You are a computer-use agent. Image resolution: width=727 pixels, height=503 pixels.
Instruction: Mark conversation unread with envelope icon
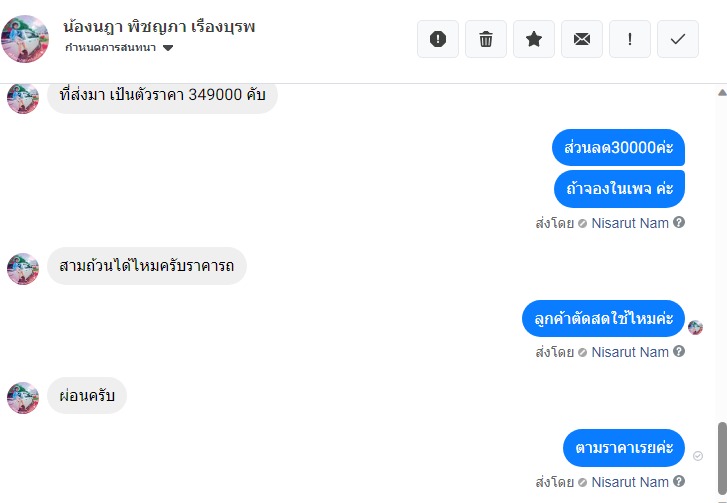581,39
